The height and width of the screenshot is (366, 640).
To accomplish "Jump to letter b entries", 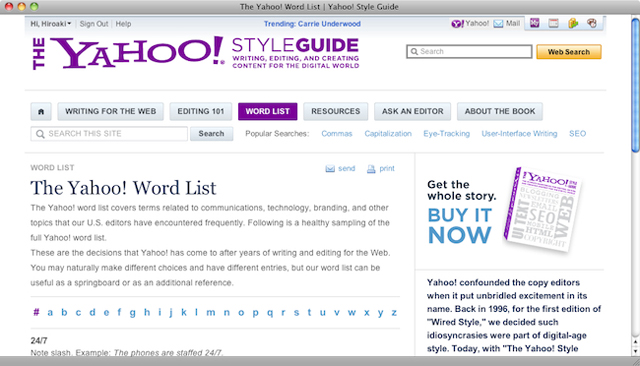I will coord(64,313).
